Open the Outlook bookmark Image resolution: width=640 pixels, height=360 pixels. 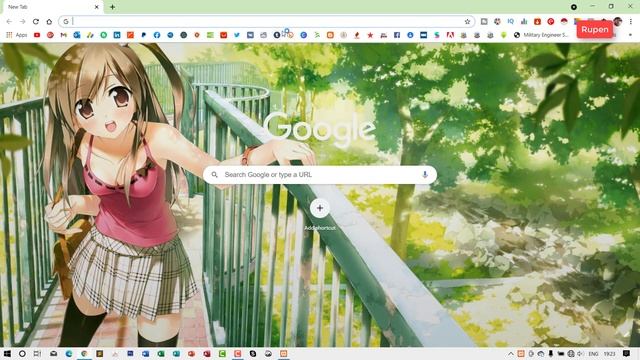(77, 35)
